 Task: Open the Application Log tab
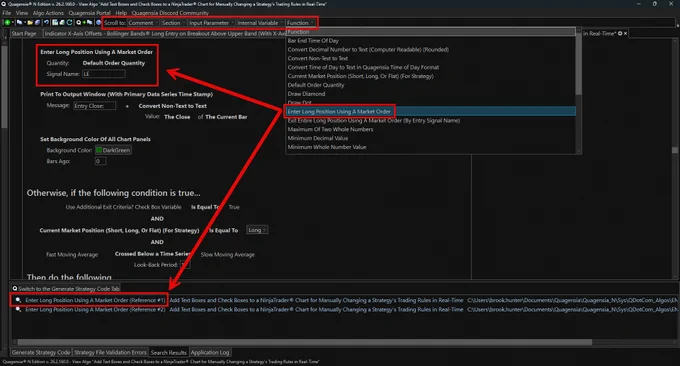tap(210, 353)
